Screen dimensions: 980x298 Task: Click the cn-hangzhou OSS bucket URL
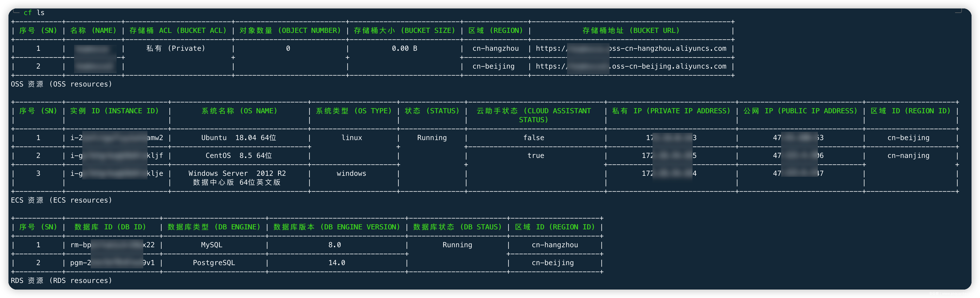coord(631,49)
